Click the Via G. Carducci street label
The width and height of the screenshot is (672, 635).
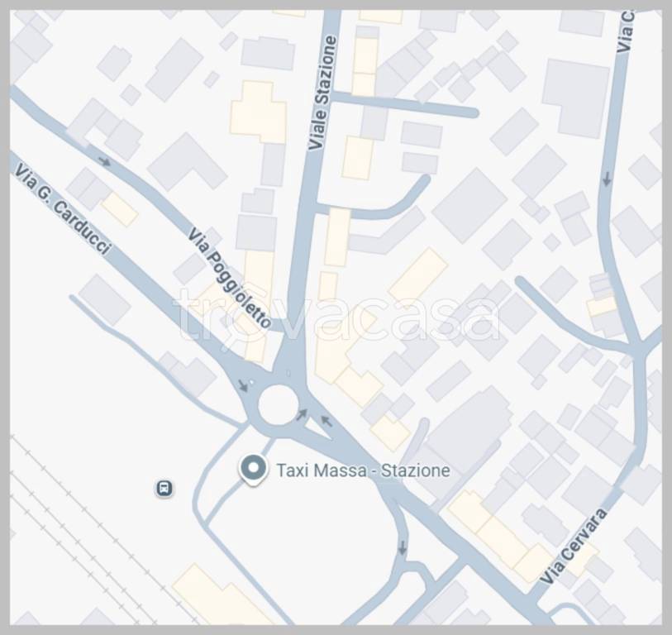point(63,210)
